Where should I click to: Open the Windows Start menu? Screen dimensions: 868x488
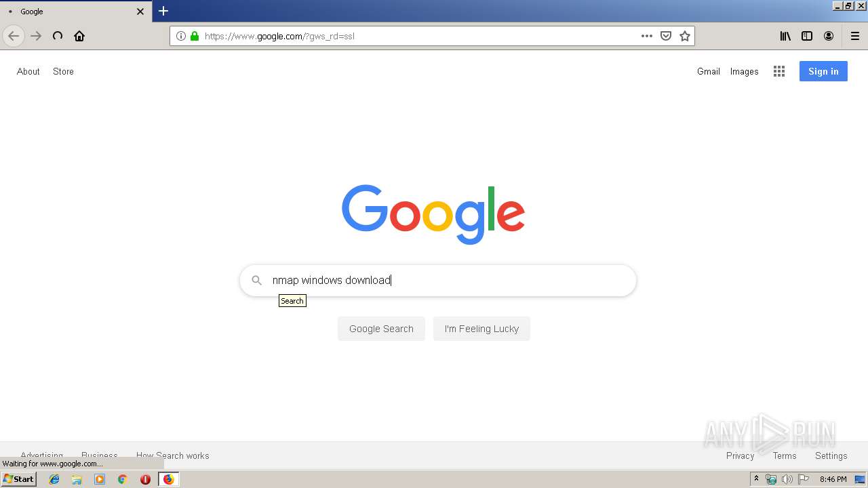pyautogui.click(x=18, y=479)
